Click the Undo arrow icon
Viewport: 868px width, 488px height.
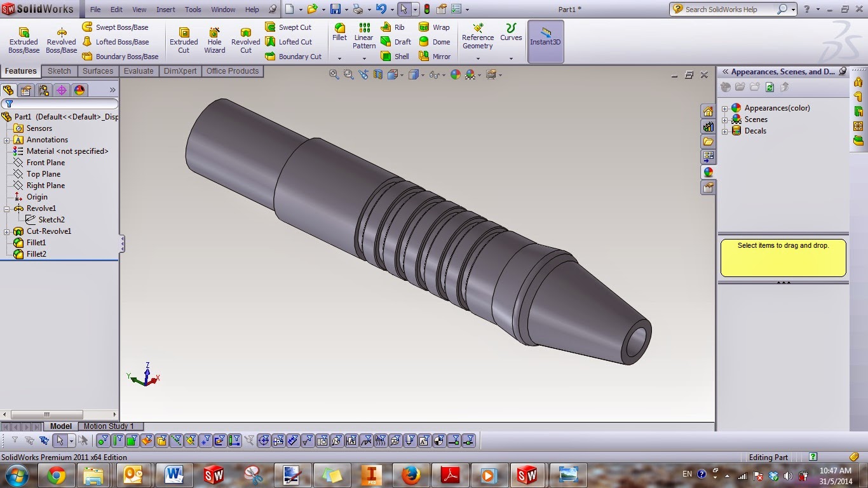381,10
